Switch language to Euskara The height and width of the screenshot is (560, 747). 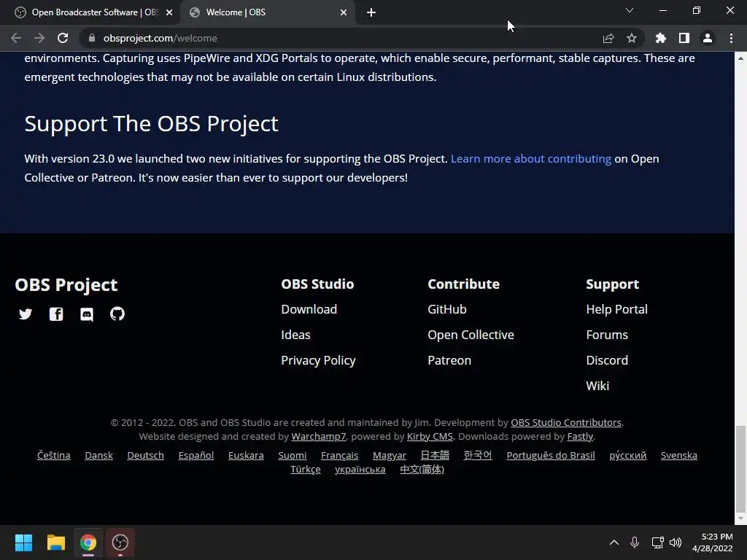(246, 455)
